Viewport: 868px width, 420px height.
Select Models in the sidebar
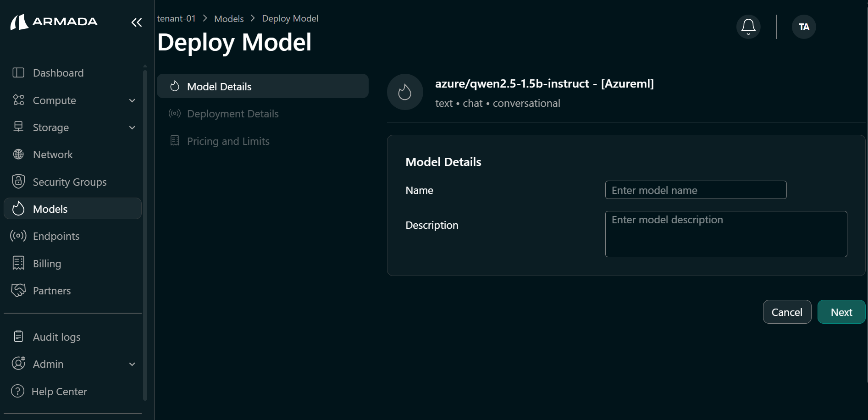pos(72,209)
